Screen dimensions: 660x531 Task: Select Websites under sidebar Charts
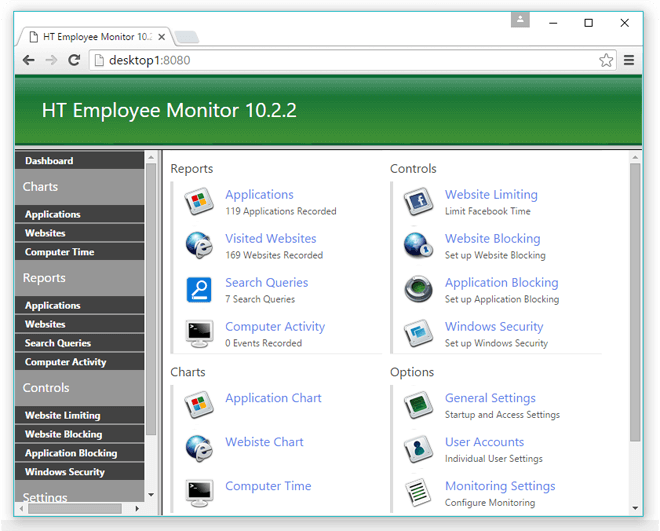coord(80,233)
